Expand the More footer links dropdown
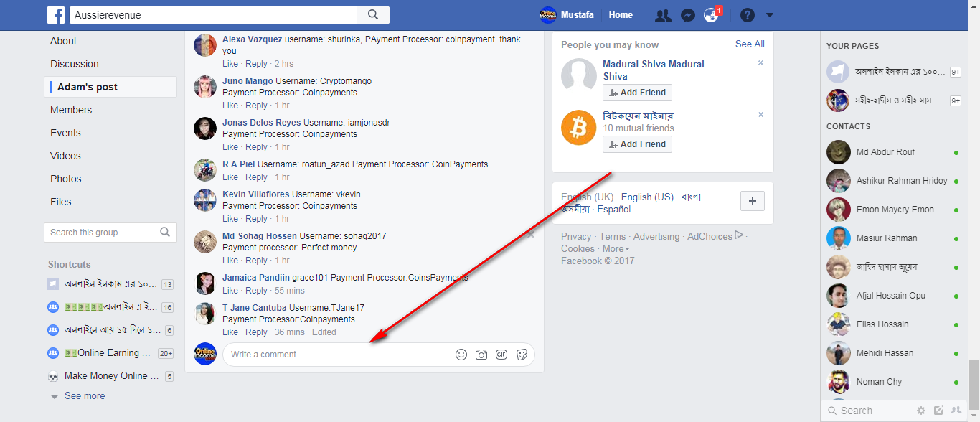Image resolution: width=980 pixels, height=422 pixels. [616, 249]
